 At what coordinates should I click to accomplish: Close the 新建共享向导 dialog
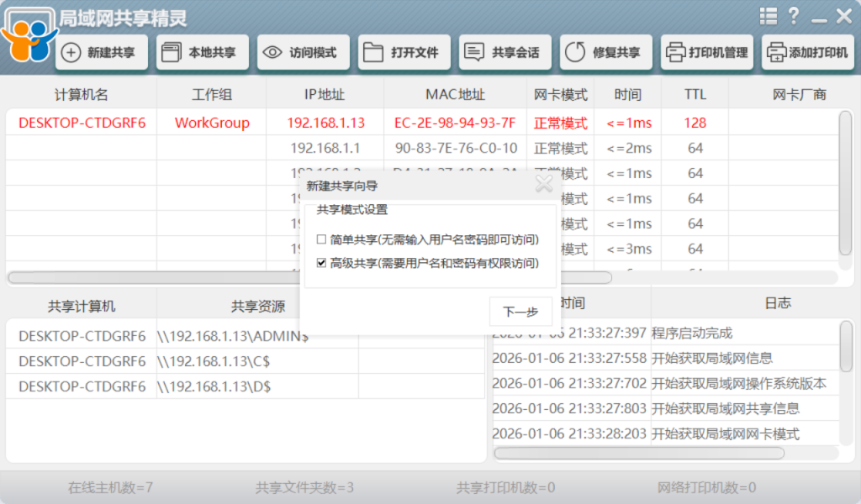click(544, 184)
